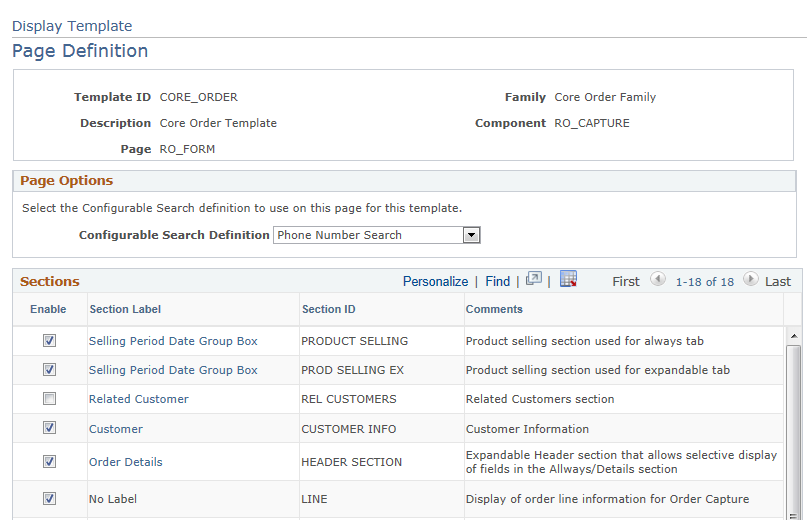The height and width of the screenshot is (520, 807).
Task: Sort by Comments column header
Action: click(494, 309)
